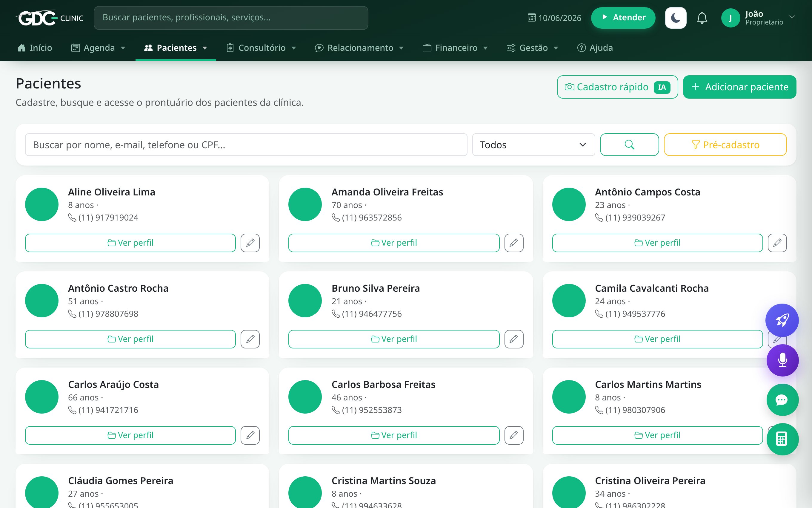Click Cadastro rápido IA button
Image resolution: width=812 pixels, height=508 pixels.
617,87
